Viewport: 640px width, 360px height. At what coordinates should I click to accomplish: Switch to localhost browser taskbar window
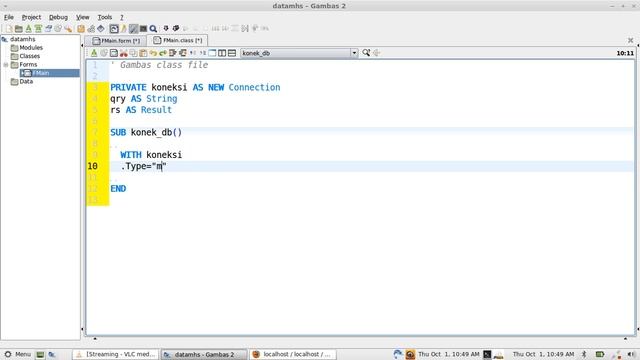[x=292, y=354]
